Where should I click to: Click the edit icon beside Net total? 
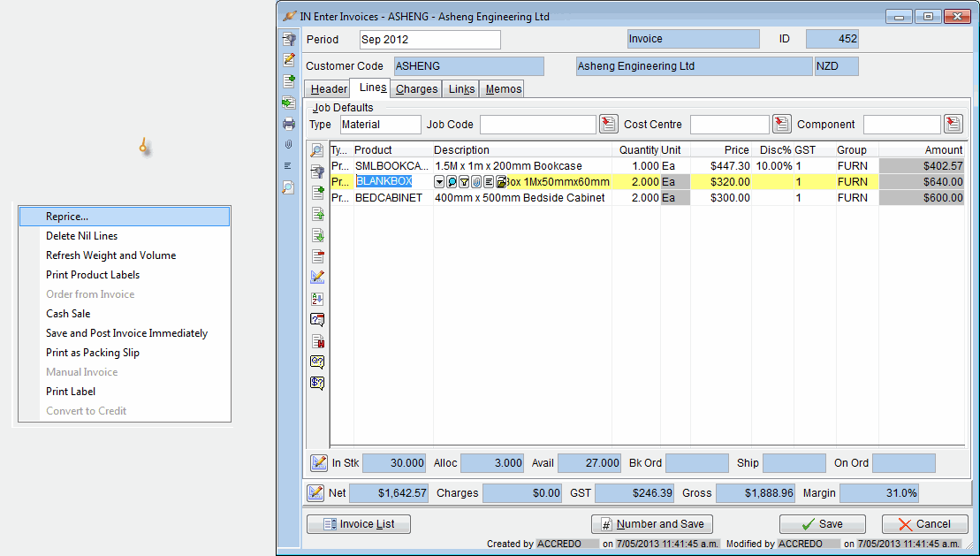pyautogui.click(x=315, y=492)
